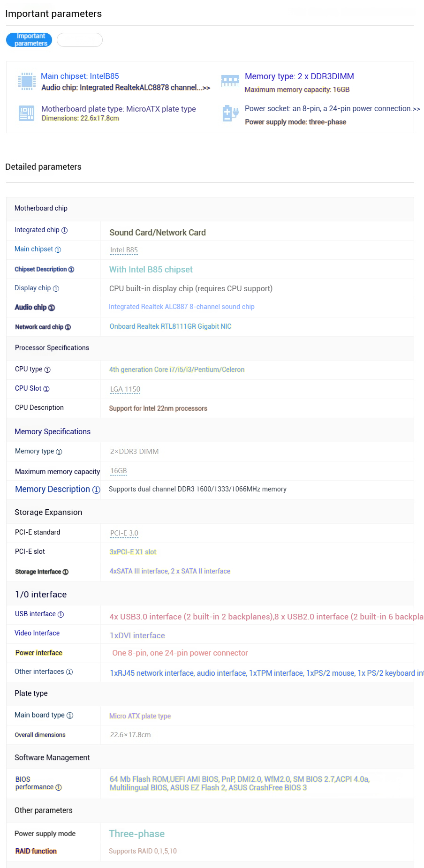Click the Power interface row label
424x868 pixels.
(x=39, y=653)
